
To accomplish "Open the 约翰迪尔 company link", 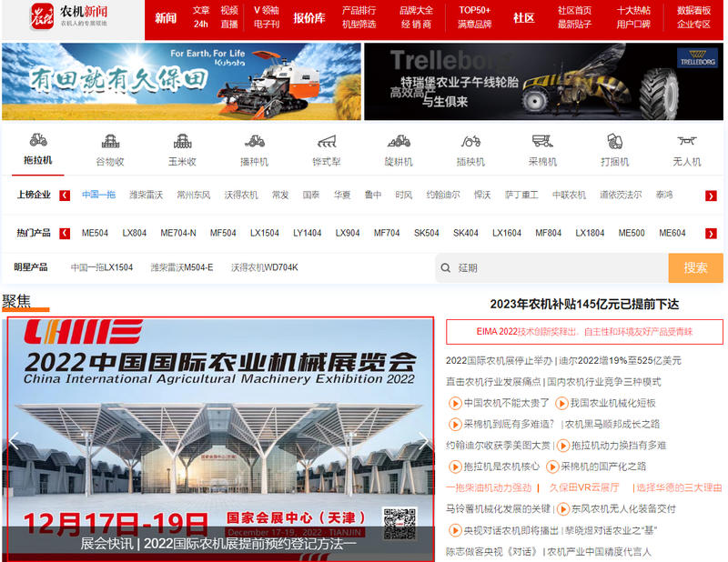I will coord(443,195).
